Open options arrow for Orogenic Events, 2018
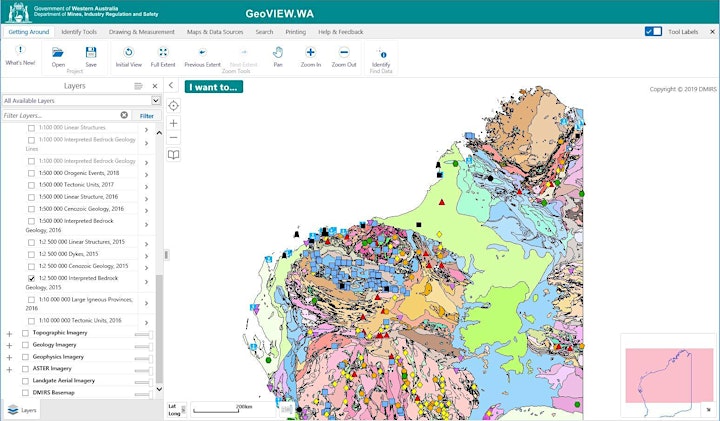This screenshot has height=421, width=720. (x=146, y=175)
